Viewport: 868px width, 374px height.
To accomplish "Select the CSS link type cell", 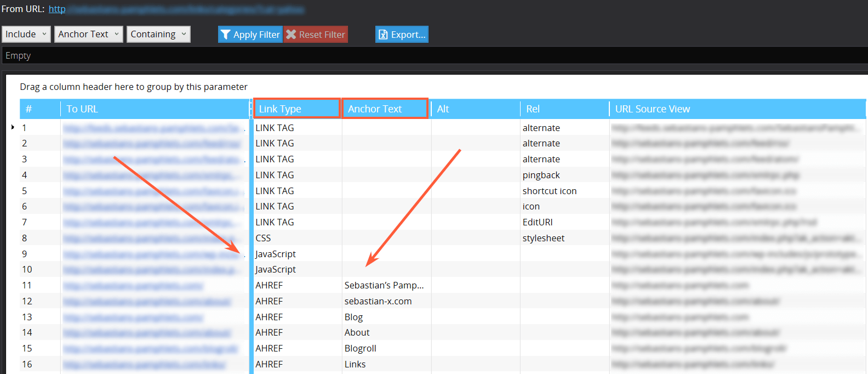I will (x=298, y=238).
